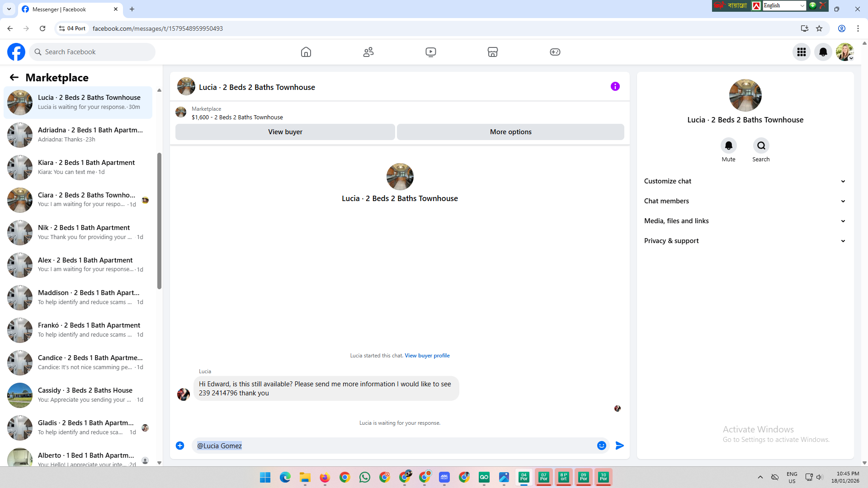868x488 pixels.
Task: Expand Chat members section
Action: pyautogui.click(x=745, y=201)
